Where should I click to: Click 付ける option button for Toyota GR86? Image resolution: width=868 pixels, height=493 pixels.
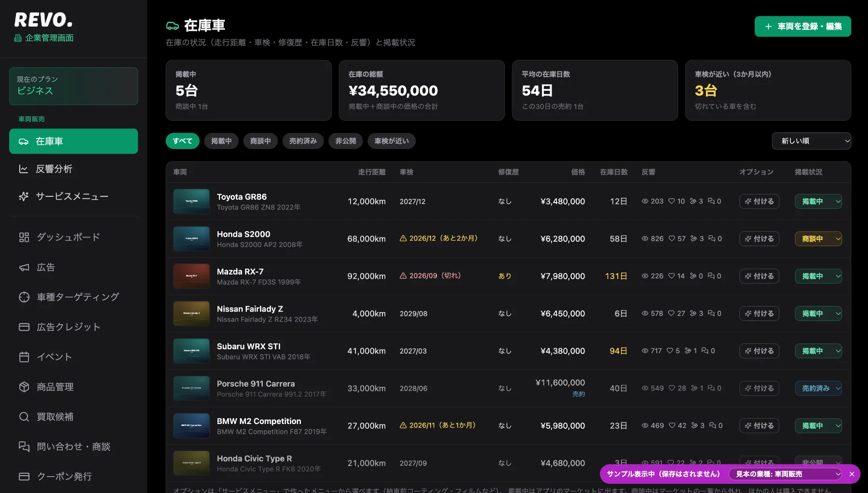759,201
